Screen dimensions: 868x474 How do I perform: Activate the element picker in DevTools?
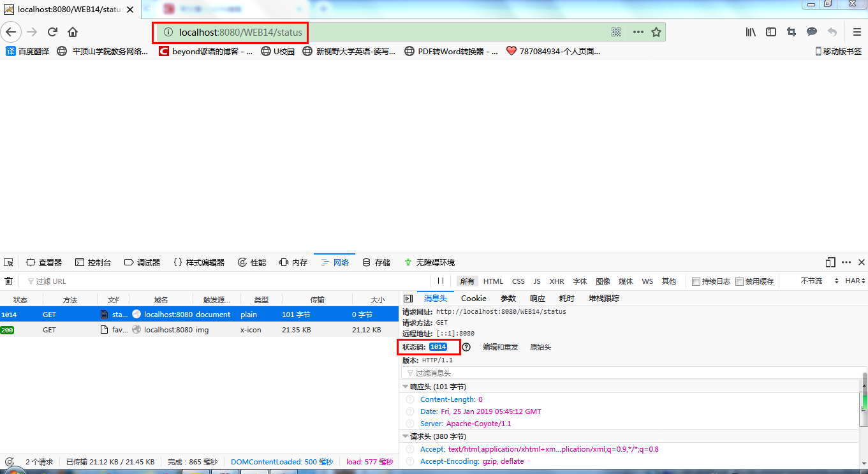8,262
